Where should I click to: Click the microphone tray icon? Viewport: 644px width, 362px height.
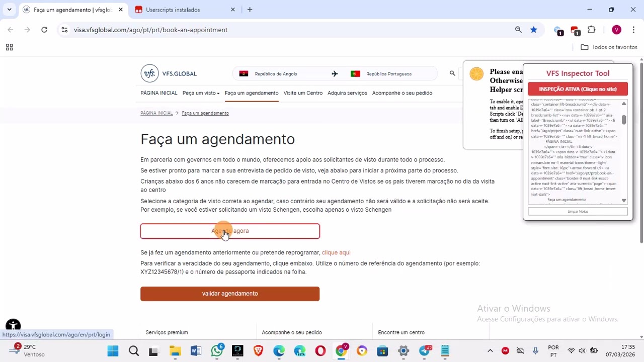[535, 351]
